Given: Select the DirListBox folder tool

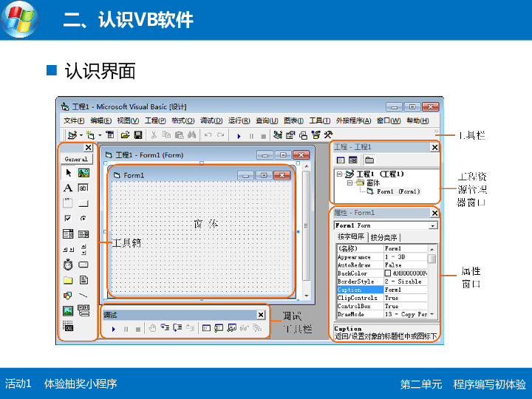Looking at the screenshot, I should click(x=68, y=280).
